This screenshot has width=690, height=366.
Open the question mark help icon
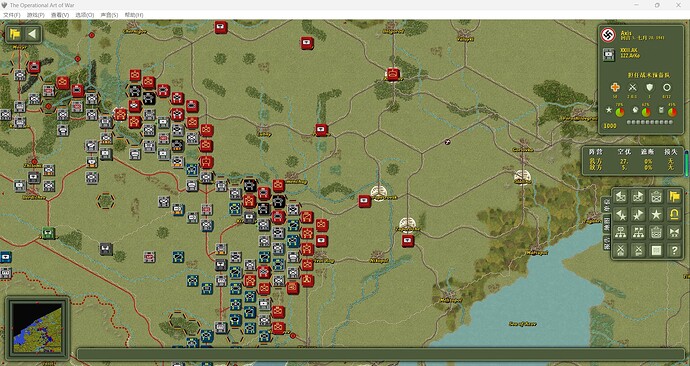(x=674, y=251)
